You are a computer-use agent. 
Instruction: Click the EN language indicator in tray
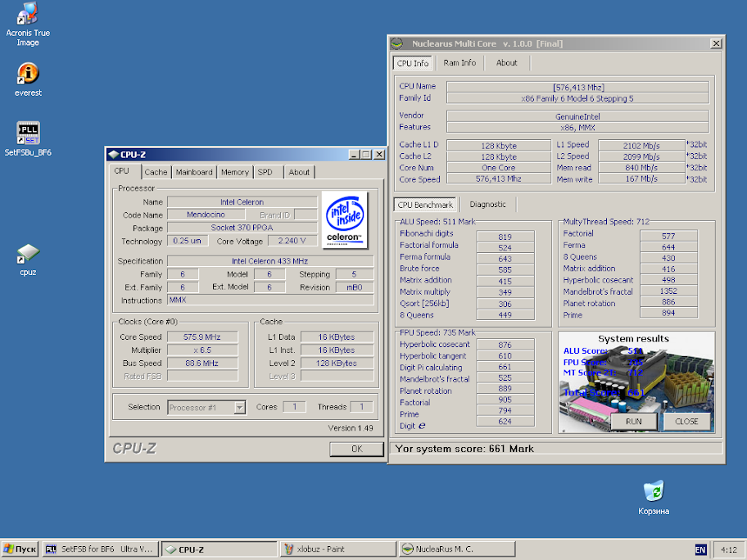tap(700, 549)
